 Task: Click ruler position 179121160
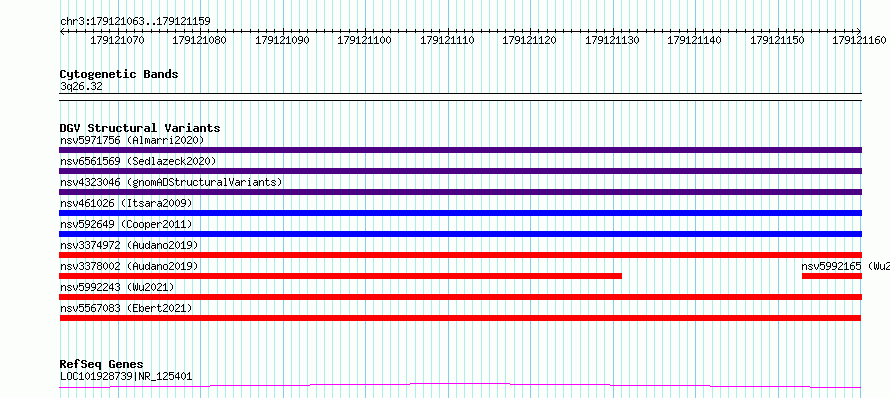(x=860, y=40)
